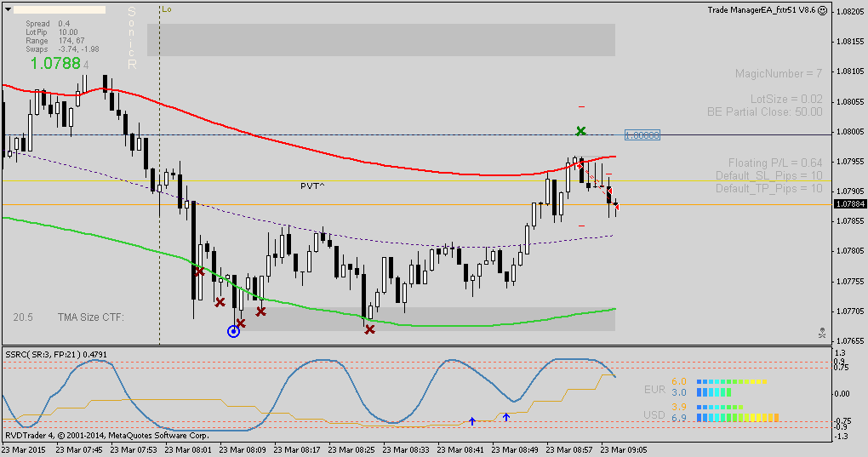868x457 pixels.
Task: Click the current price tag 1.07884
Action: [x=850, y=204]
